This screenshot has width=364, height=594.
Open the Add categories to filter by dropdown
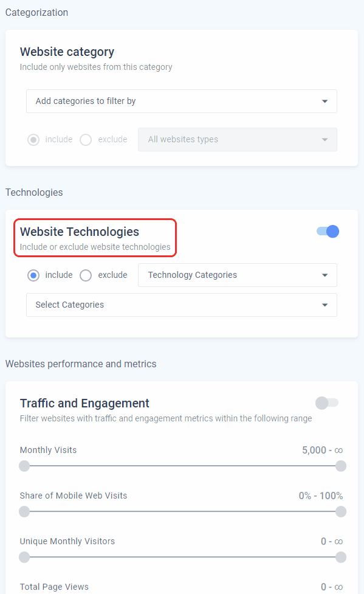click(181, 101)
